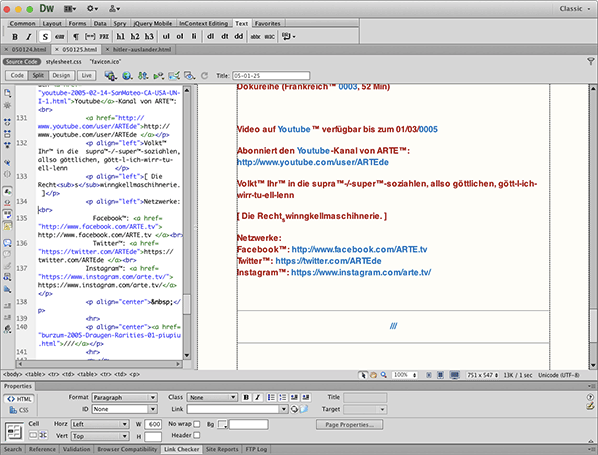Select the Forms insert bar tab

point(77,23)
